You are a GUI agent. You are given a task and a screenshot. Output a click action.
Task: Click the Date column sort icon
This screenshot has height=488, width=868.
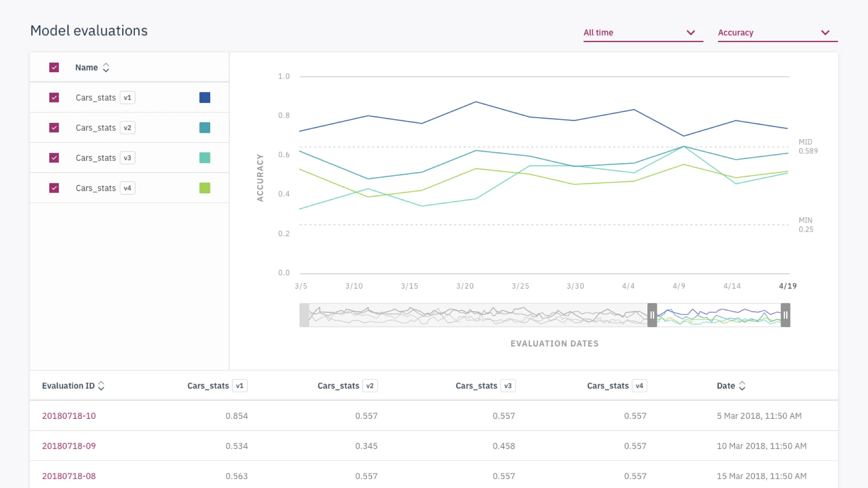click(742, 386)
